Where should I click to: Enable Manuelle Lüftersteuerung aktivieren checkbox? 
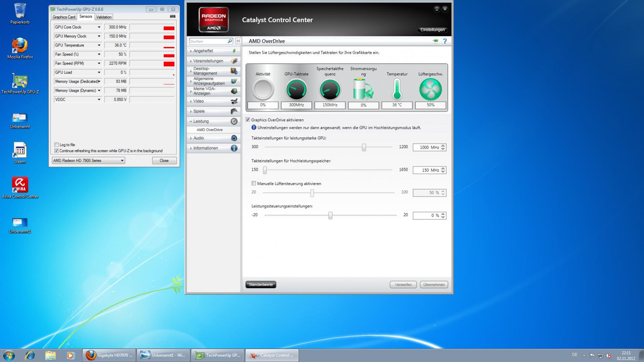[254, 184]
